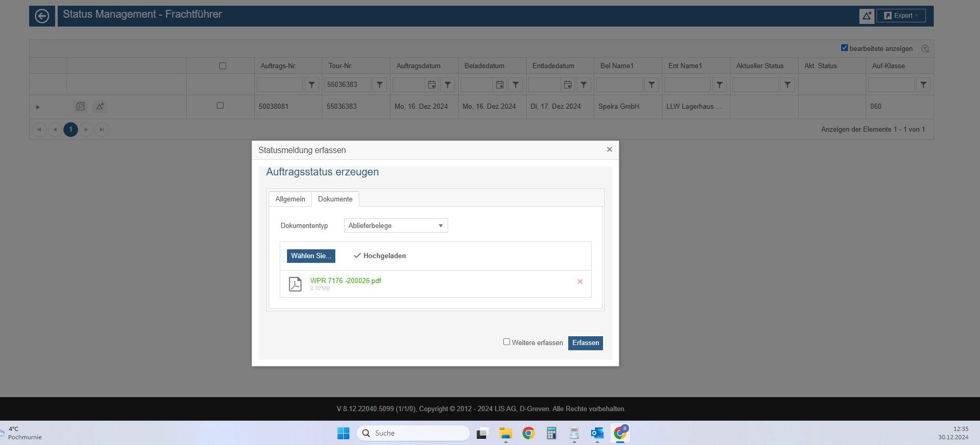This screenshot has width=980, height=445.
Task: Click the status icon left of Export
Action: tap(867, 16)
